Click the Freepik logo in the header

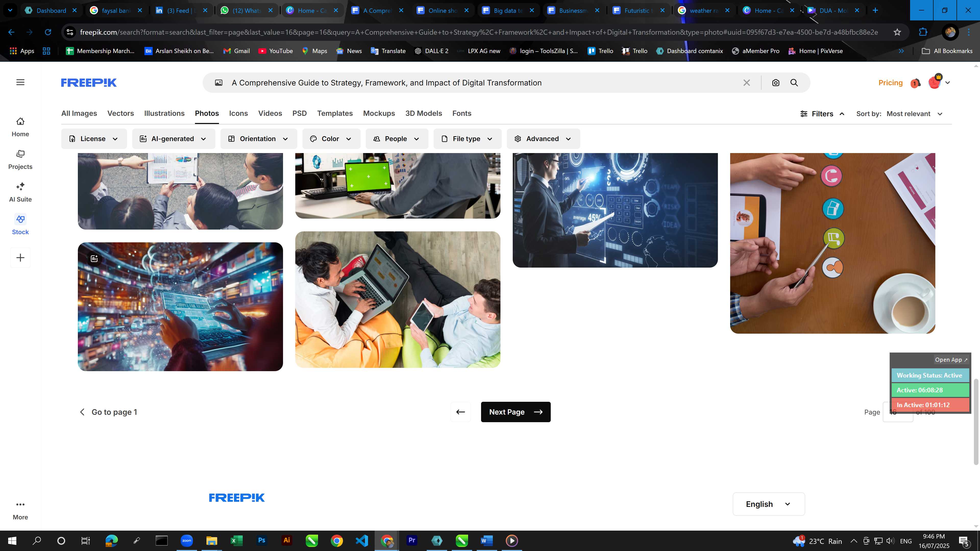pyautogui.click(x=89, y=82)
